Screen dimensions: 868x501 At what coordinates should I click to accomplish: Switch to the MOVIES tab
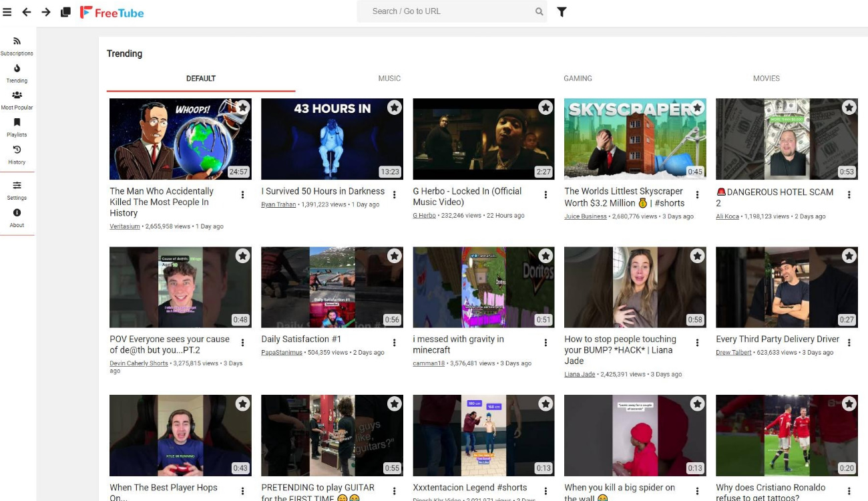767,78
